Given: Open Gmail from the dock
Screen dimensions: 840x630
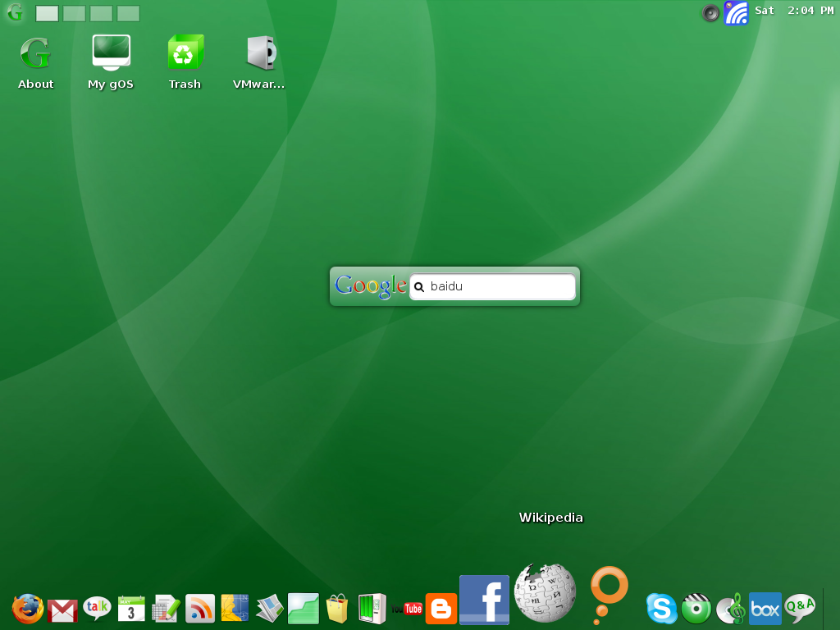Looking at the screenshot, I should [62, 610].
